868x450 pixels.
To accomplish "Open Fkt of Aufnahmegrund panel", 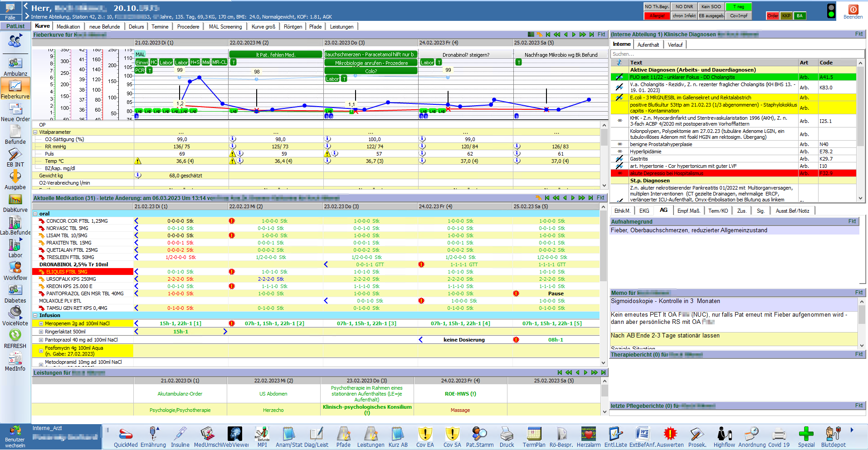I will 852,221.
